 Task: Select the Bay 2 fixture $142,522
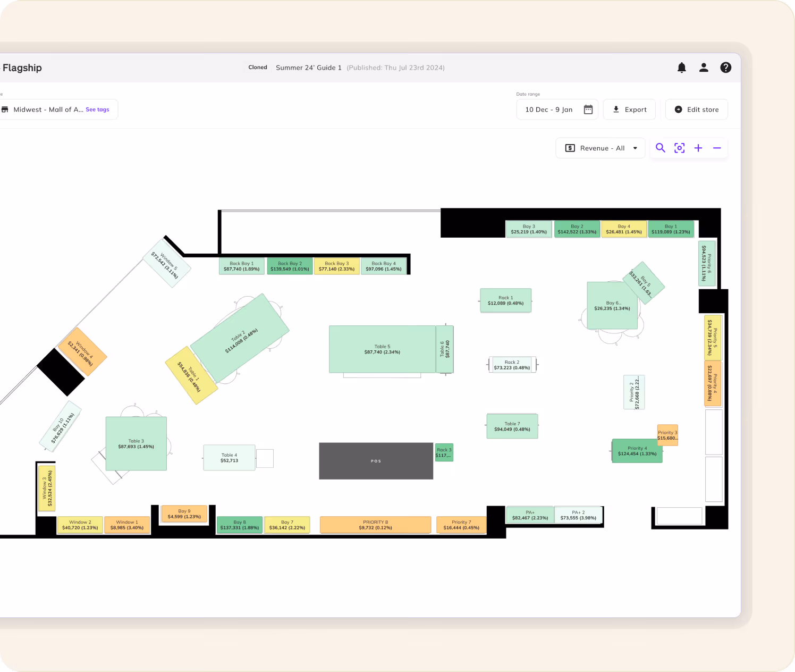pos(577,229)
